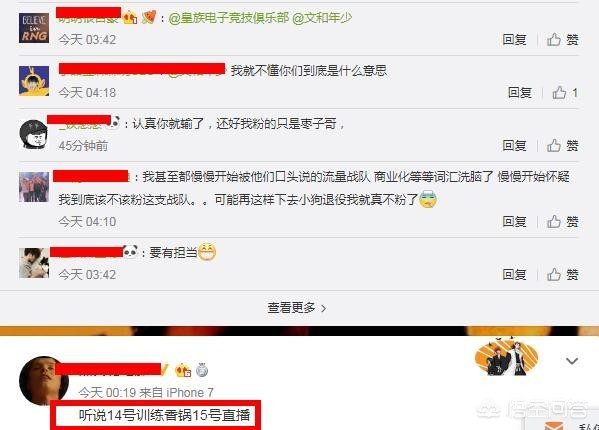Reply to the 要有担当 comment

pos(514,274)
